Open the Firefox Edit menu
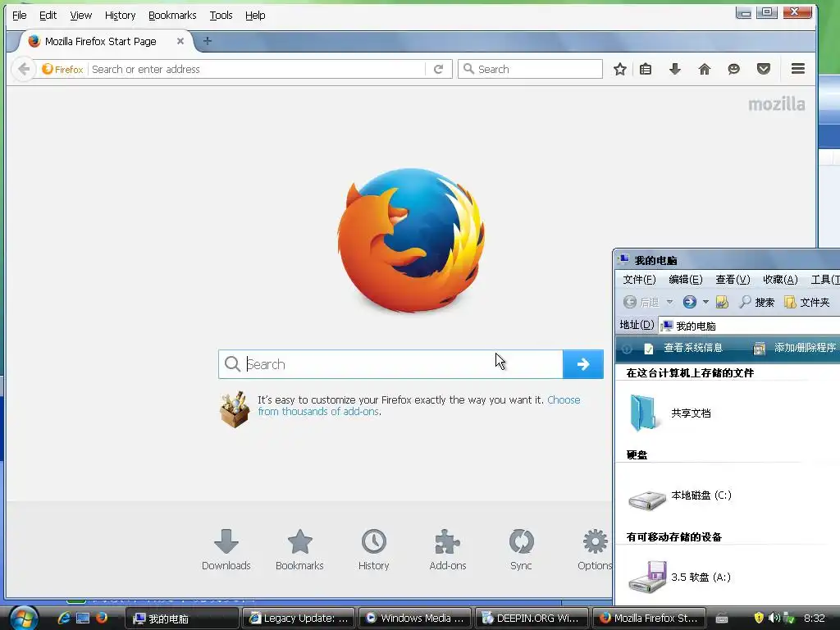 pyautogui.click(x=48, y=16)
